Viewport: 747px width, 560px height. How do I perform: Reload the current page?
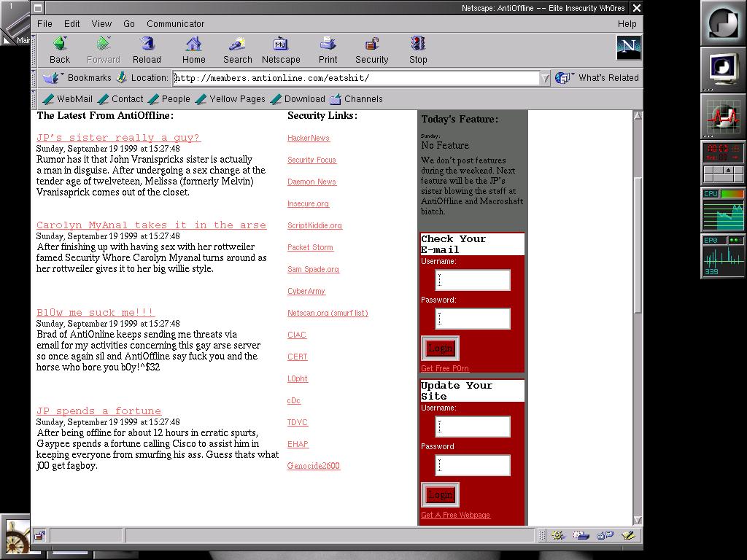(x=147, y=44)
